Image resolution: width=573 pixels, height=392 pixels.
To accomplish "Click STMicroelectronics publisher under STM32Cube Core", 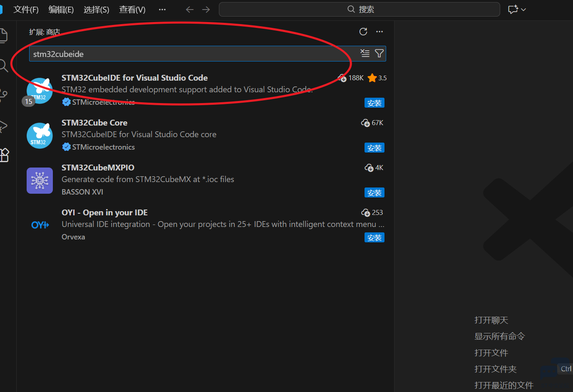I will tap(104, 147).
